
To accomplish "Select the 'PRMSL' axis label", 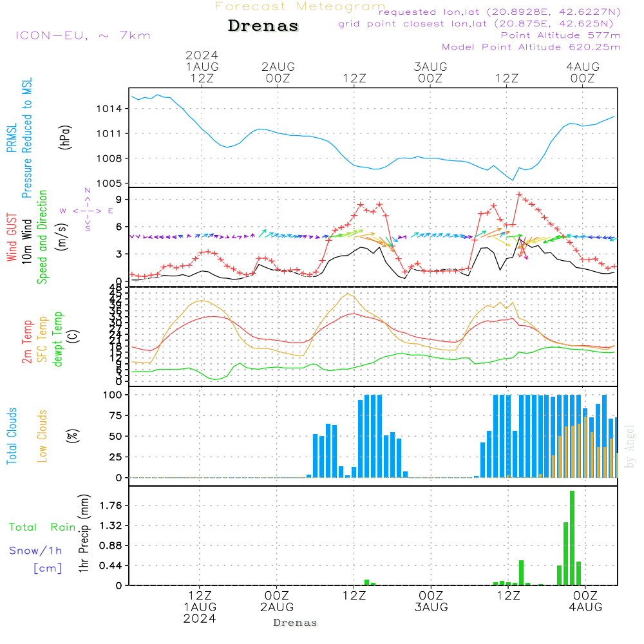I will (12, 138).
